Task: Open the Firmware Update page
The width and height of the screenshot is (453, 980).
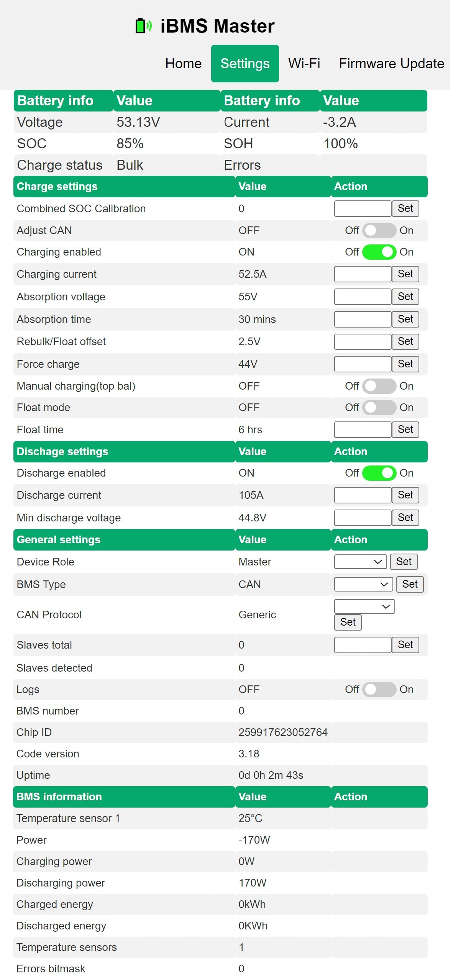Action: pyautogui.click(x=391, y=64)
